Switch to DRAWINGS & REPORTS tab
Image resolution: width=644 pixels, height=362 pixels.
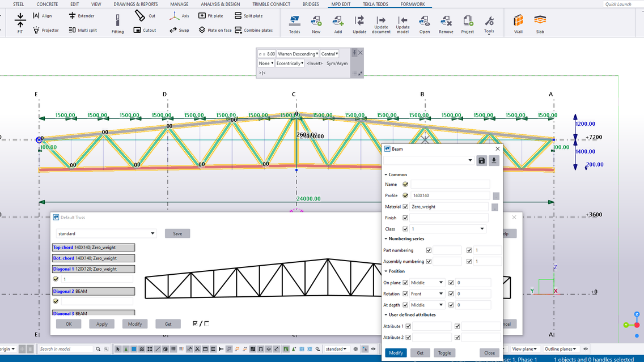pyautogui.click(x=135, y=4)
